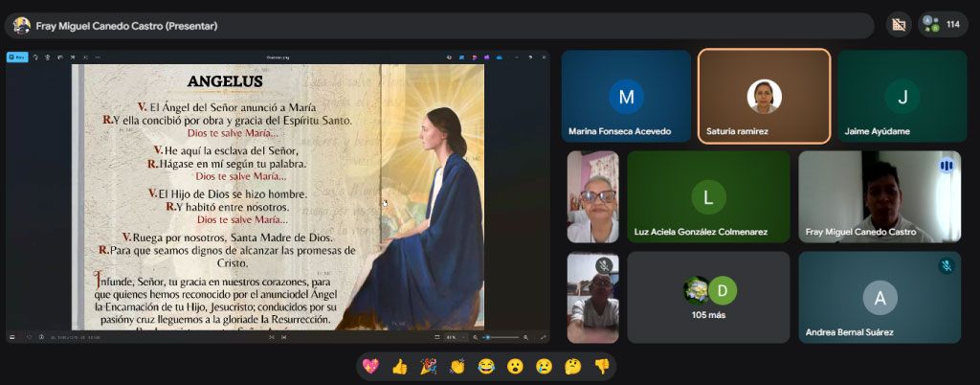The width and height of the screenshot is (980, 385).
Task: Click the delete icon in photo viewer toolbar
Action: (48, 57)
